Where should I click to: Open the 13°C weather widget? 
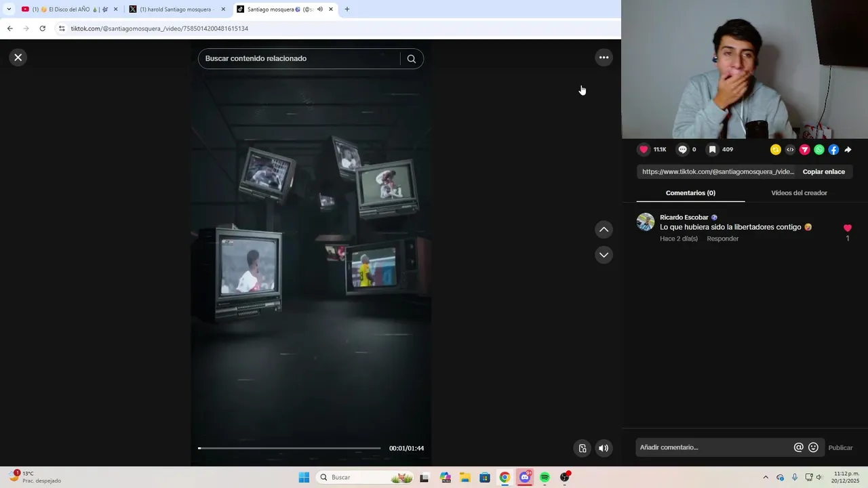click(34, 477)
